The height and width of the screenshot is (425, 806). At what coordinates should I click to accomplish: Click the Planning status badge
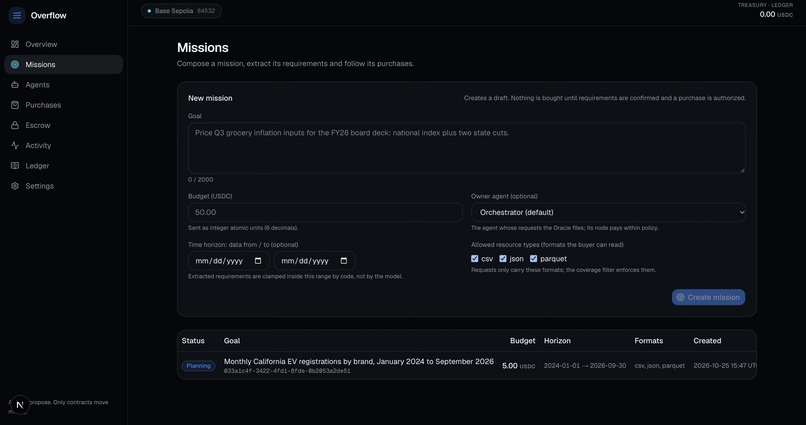[198, 366]
